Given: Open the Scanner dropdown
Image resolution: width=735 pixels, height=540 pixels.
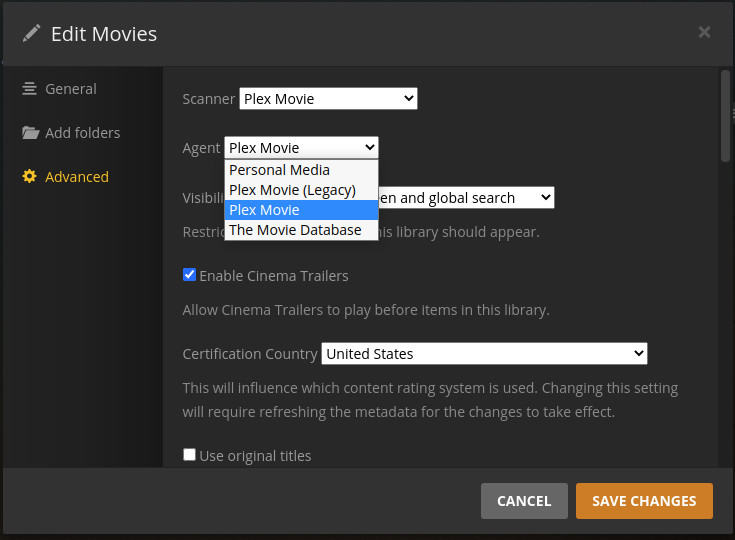Looking at the screenshot, I should pos(328,98).
